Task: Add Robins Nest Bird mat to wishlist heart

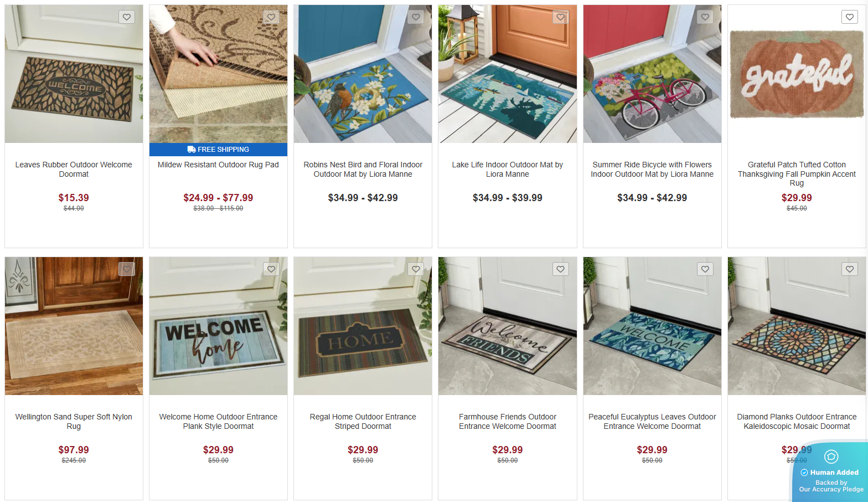Action: click(x=416, y=17)
